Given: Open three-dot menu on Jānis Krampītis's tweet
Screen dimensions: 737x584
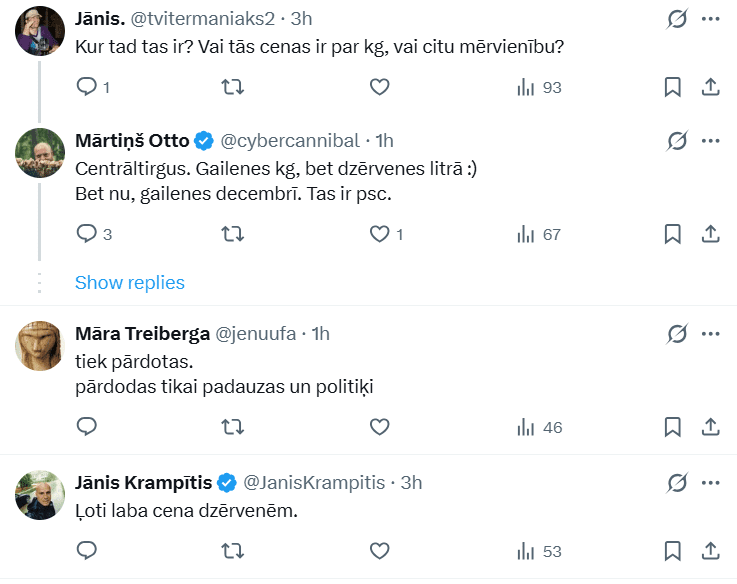Looking at the screenshot, I should click(711, 483).
